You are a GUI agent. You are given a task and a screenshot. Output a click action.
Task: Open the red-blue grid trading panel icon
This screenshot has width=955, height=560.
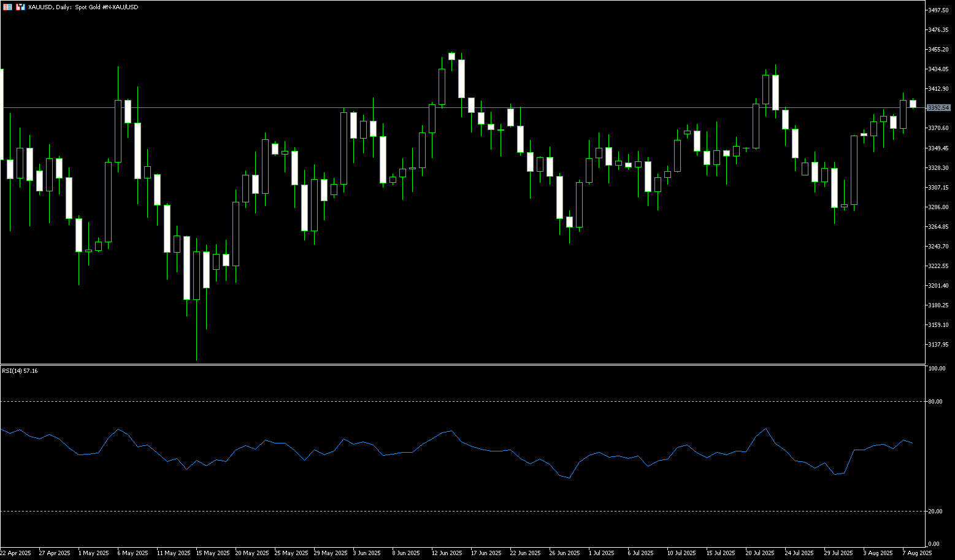click(7, 7)
